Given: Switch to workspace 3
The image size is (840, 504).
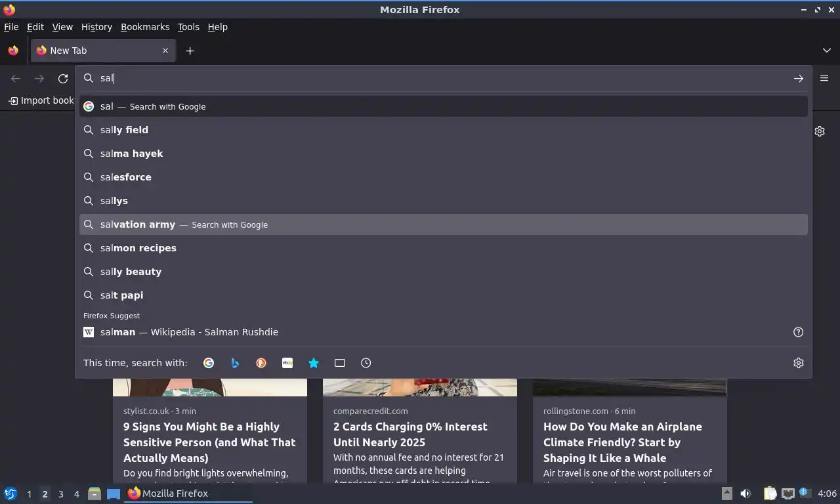Looking at the screenshot, I should 60,494.
